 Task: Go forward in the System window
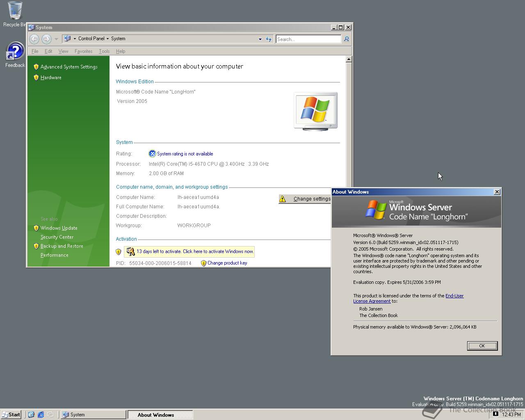point(46,39)
